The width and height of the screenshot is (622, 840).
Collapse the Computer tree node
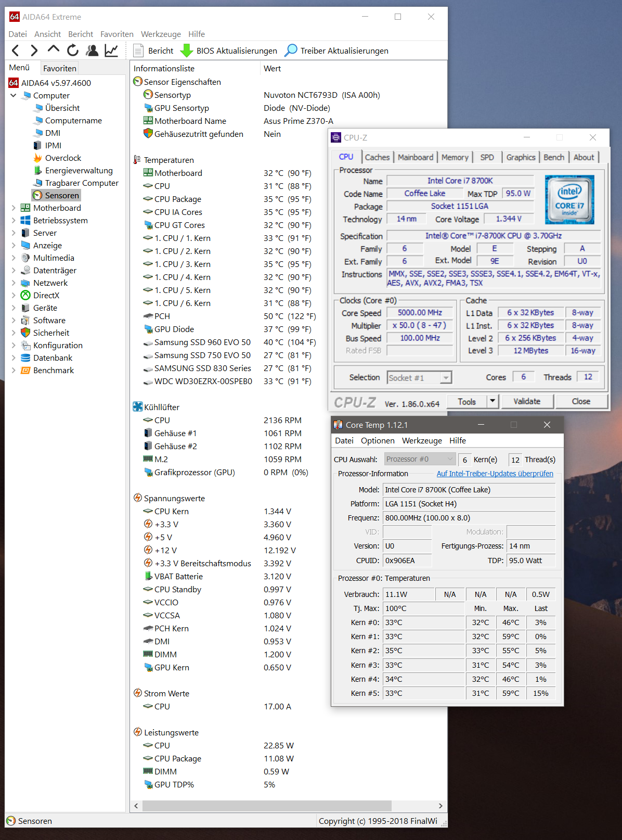(13, 95)
